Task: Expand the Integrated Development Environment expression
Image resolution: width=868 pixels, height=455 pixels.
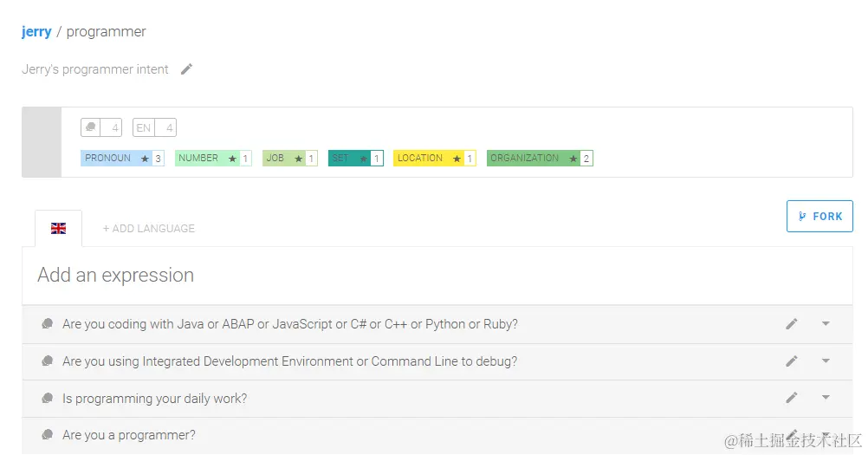Action: click(x=826, y=361)
